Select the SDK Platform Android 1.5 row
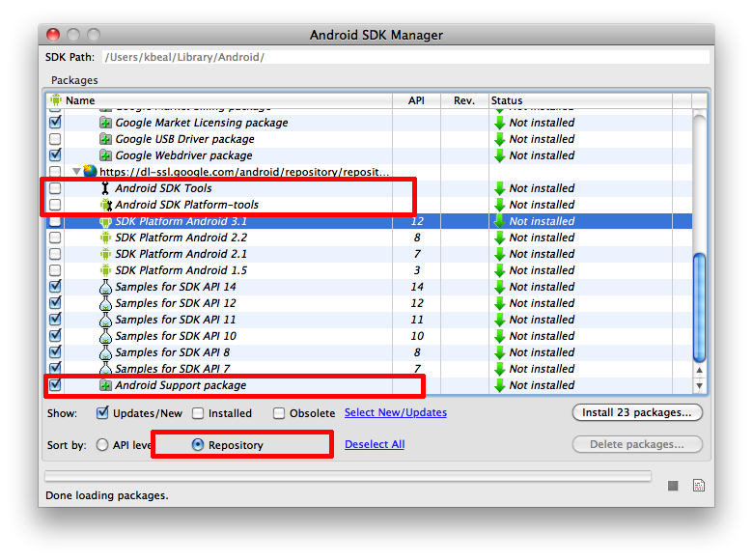This screenshot has width=753, height=560. pos(370,270)
